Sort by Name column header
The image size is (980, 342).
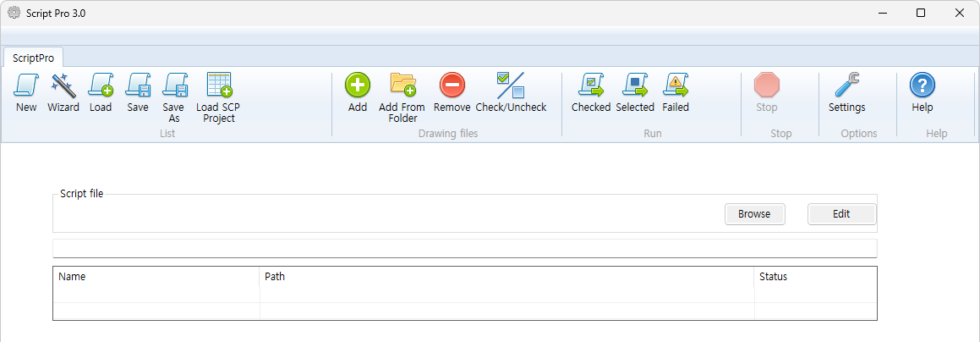point(156,277)
